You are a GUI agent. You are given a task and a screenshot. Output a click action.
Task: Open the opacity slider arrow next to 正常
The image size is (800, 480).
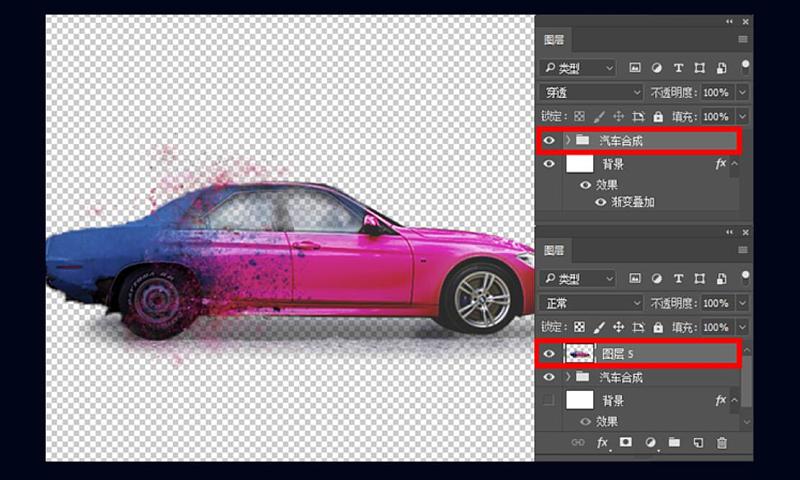tap(742, 302)
